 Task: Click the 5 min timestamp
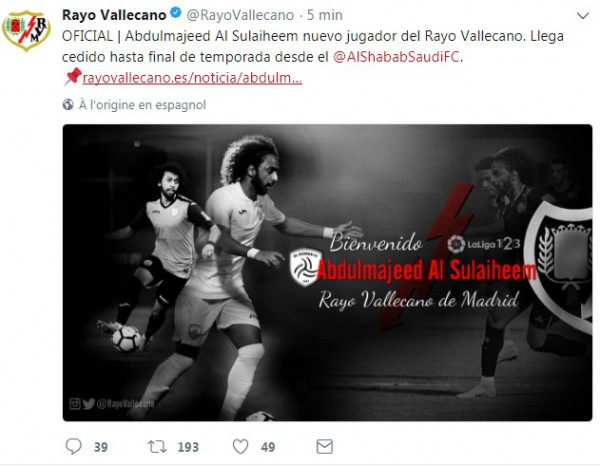pyautogui.click(x=325, y=15)
